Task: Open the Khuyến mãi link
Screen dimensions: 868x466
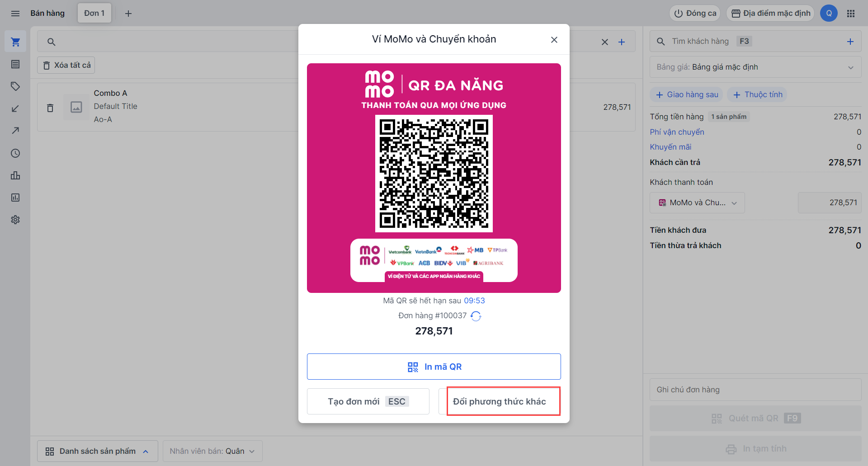Action: 670,147
